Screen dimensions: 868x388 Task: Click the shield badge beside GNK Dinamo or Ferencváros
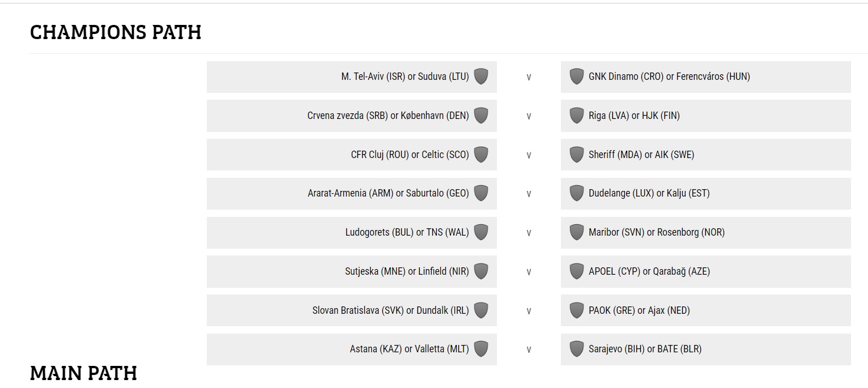coord(577,76)
